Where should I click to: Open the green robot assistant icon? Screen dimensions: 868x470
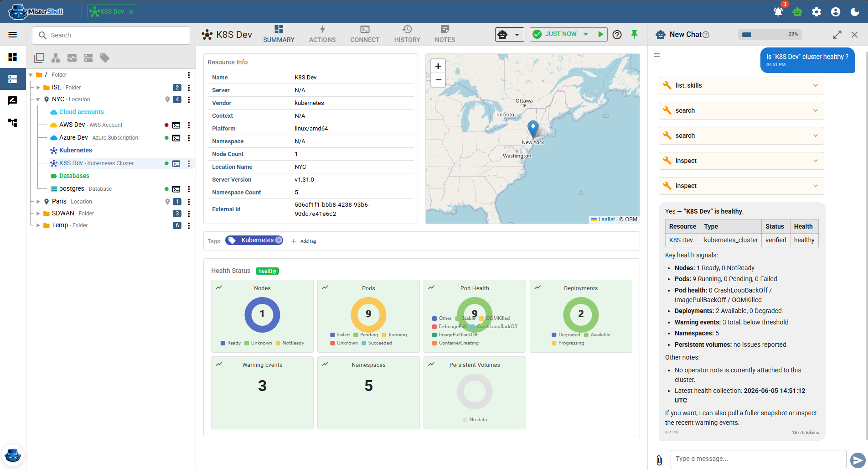click(x=797, y=12)
